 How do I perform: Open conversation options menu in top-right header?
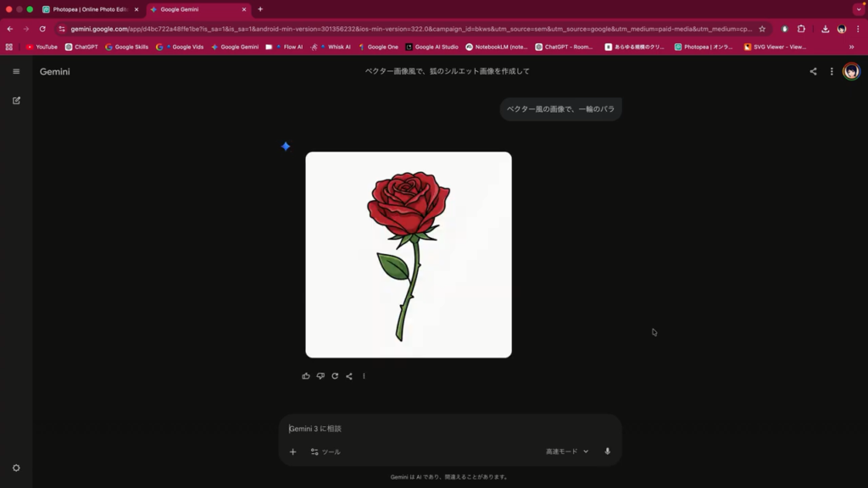[832, 72]
